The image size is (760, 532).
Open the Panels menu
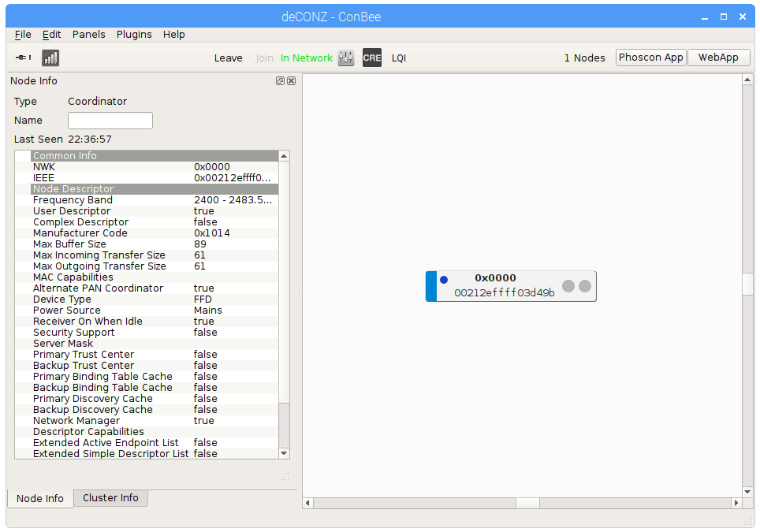[x=89, y=35]
